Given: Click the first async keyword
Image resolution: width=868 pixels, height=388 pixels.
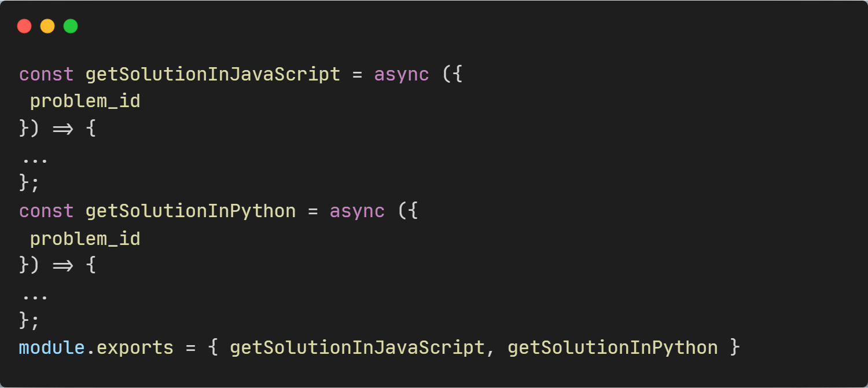Looking at the screenshot, I should coord(402,74).
